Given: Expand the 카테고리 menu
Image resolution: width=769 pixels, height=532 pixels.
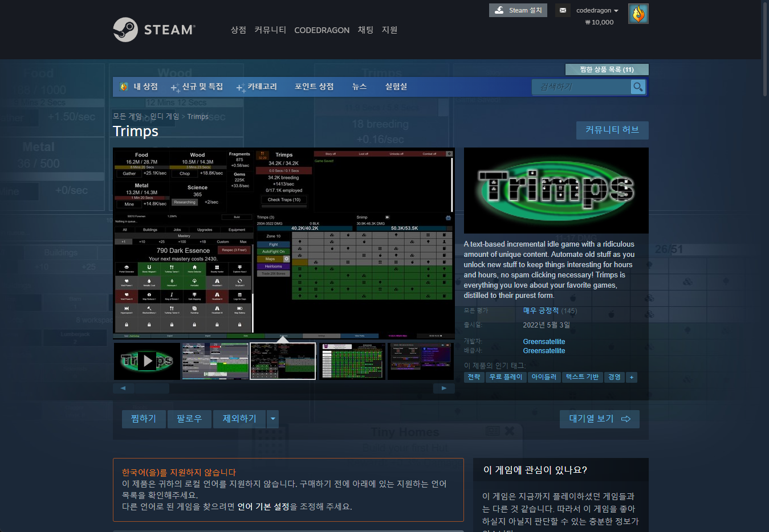Looking at the screenshot, I should [257, 87].
